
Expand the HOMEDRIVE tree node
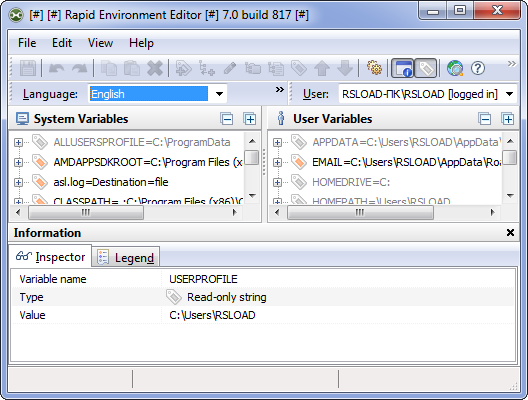click(x=277, y=182)
